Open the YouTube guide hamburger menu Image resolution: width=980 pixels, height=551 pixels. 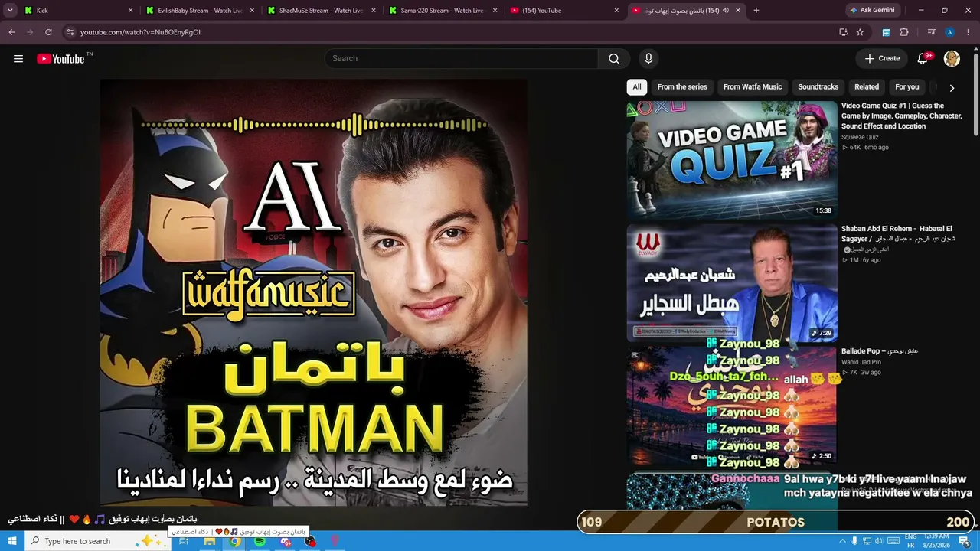(x=18, y=59)
